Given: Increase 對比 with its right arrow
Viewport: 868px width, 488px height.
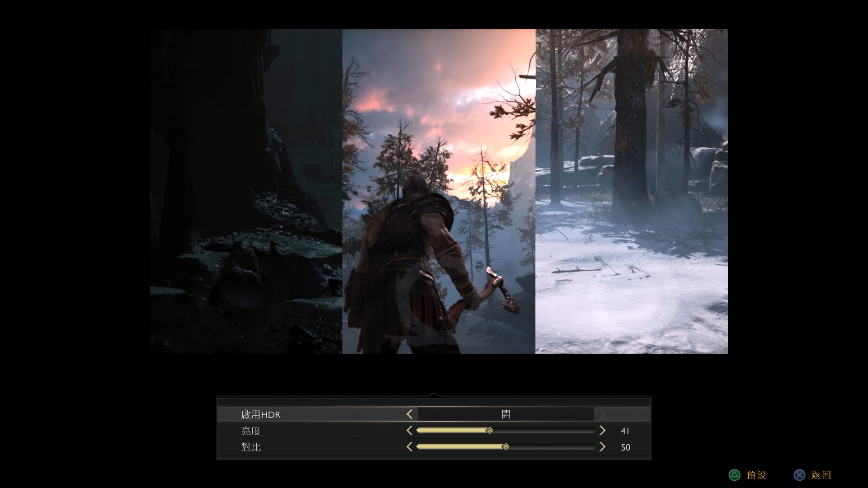Looking at the screenshot, I should click(602, 447).
